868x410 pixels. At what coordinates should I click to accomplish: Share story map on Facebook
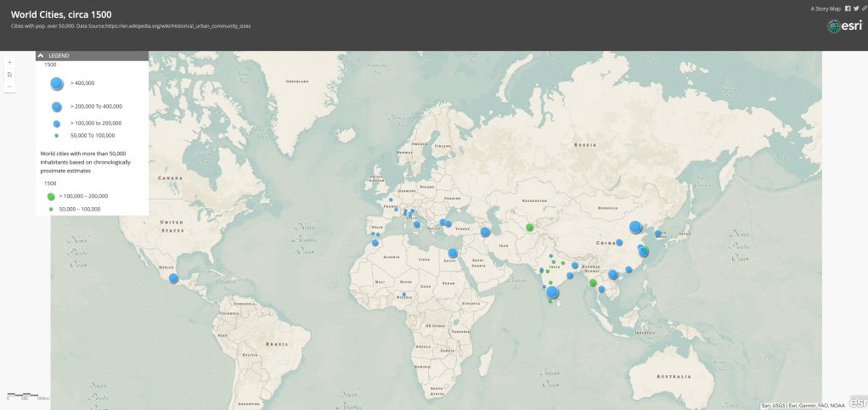click(847, 8)
